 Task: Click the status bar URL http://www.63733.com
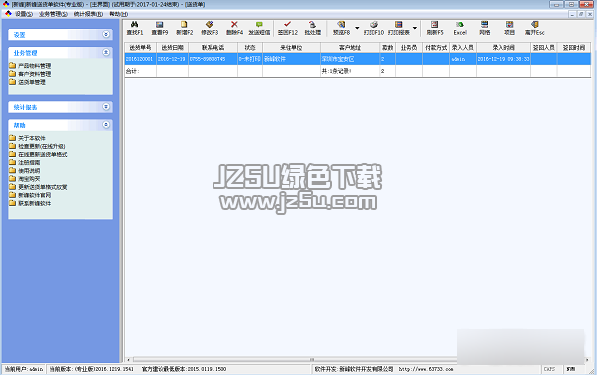[x=426, y=369]
